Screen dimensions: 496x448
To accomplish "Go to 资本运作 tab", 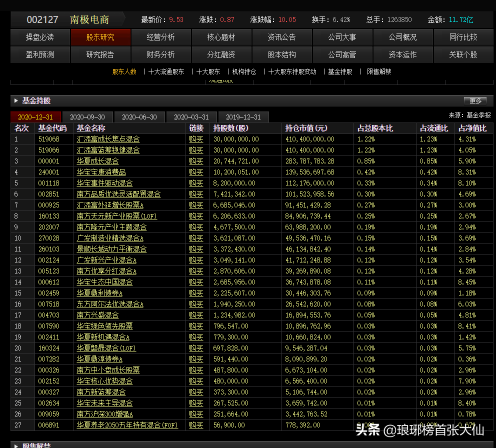I will pos(403,54).
